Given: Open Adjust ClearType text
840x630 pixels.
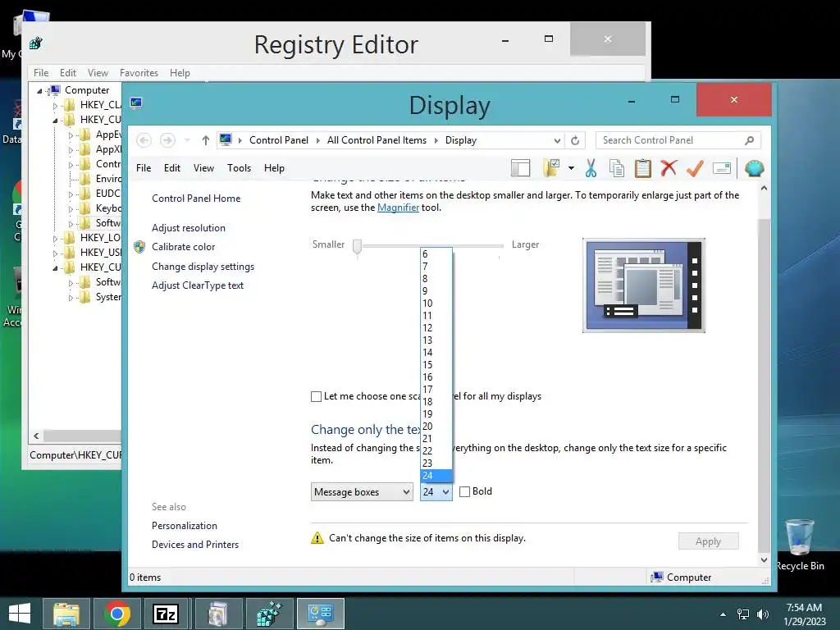Looking at the screenshot, I should 198,285.
